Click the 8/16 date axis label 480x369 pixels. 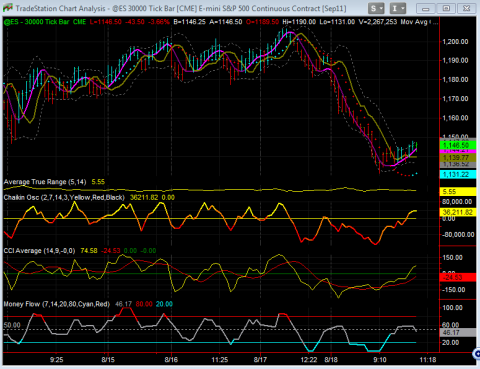pyautogui.click(x=171, y=360)
